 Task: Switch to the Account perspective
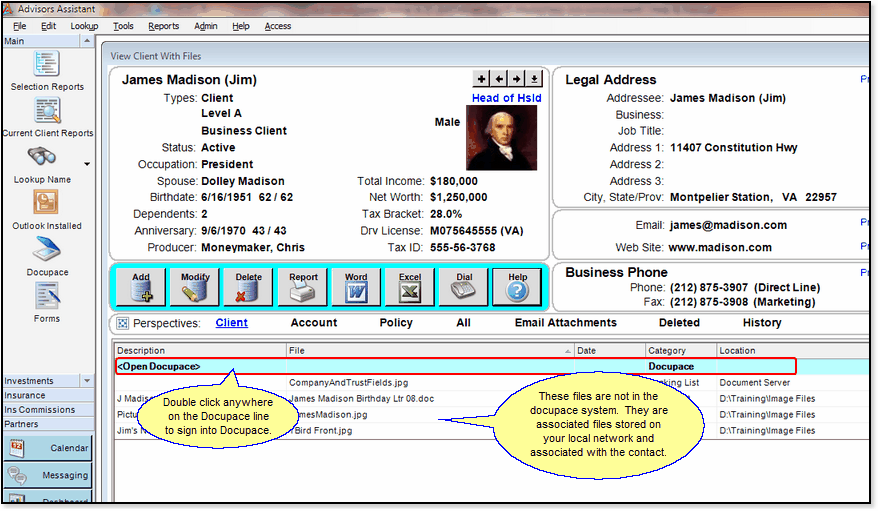point(314,323)
